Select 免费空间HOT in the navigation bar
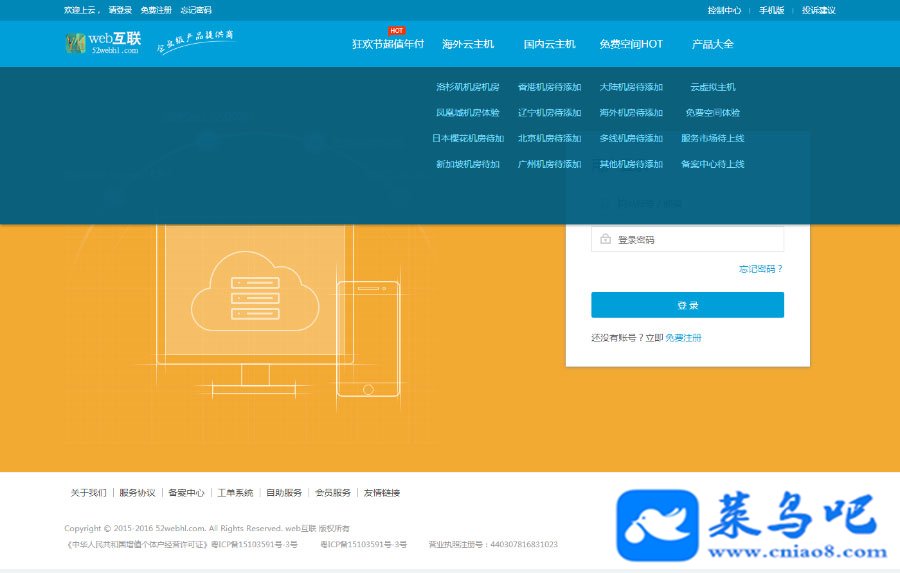 [631, 44]
